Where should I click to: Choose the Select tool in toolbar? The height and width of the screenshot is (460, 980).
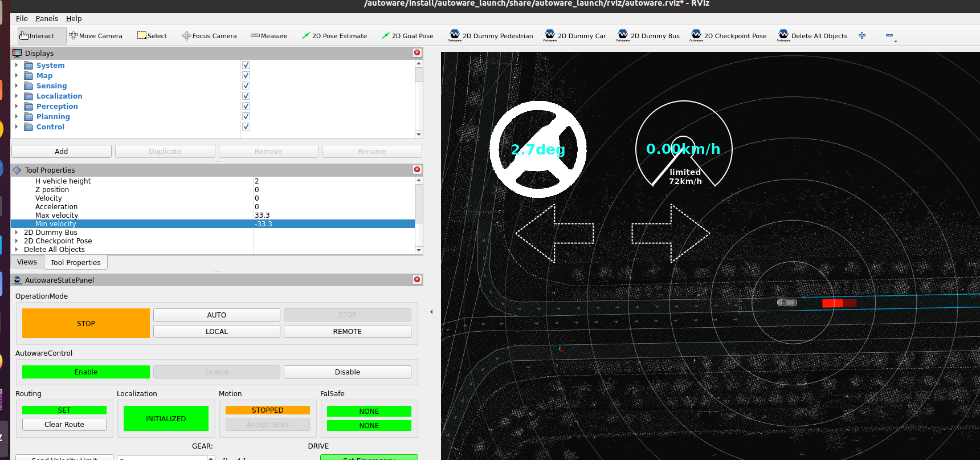point(152,36)
